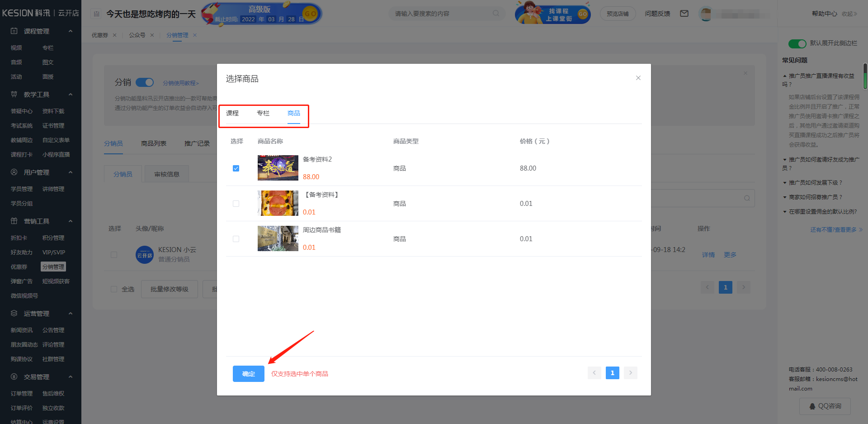Click 详情 link for KESION 小云
This screenshot has height=424, width=868.
point(708,255)
